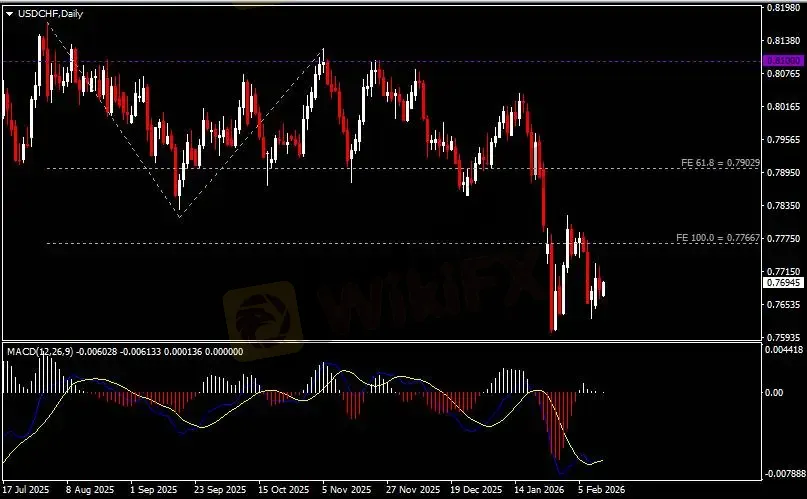
Task: Click price scale value 0.81980
Action: [783, 8]
